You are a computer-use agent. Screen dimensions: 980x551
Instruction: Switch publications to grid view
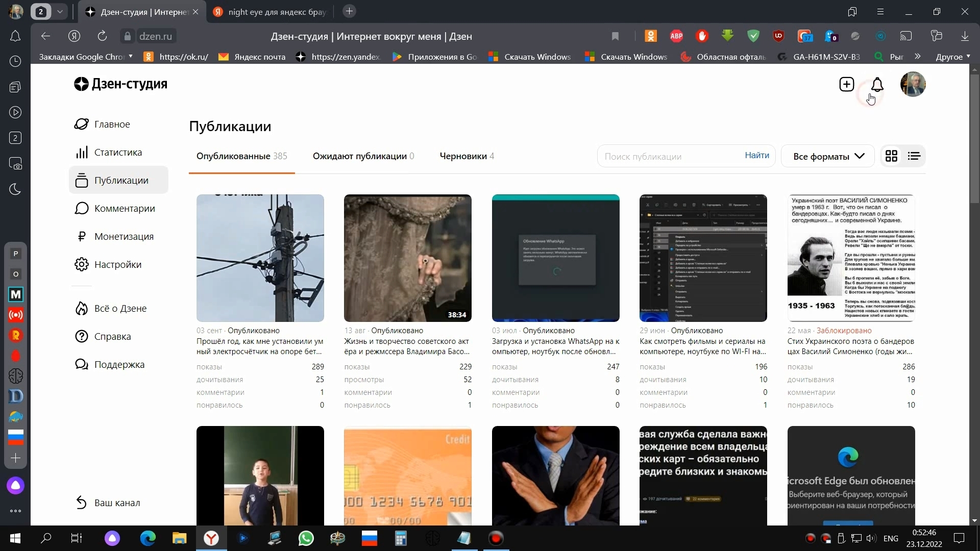click(x=892, y=156)
